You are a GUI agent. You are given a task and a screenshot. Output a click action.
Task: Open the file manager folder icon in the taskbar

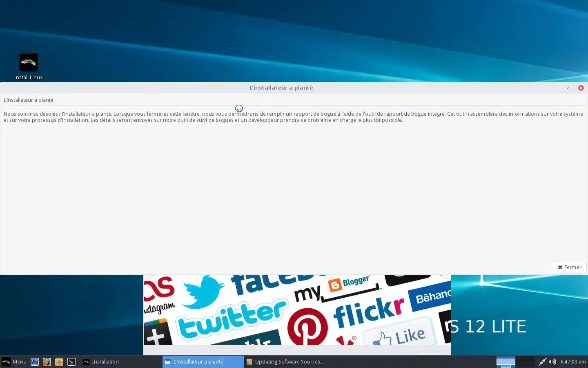(x=59, y=361)
